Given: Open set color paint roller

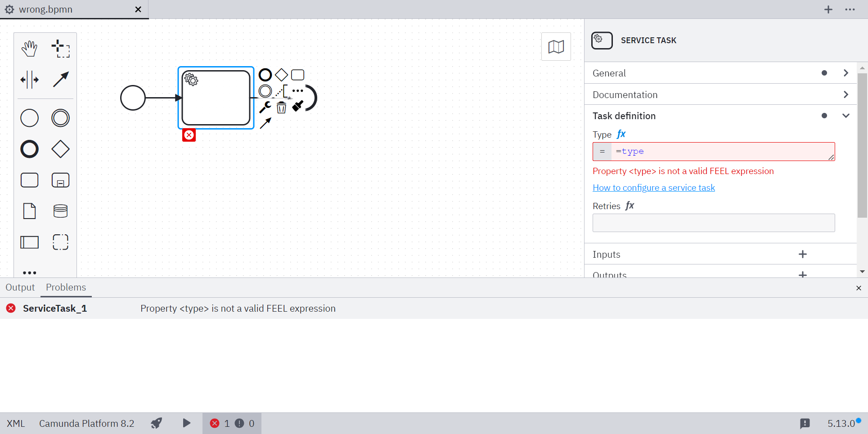Looking at the screenshot, I should point(298,106).
